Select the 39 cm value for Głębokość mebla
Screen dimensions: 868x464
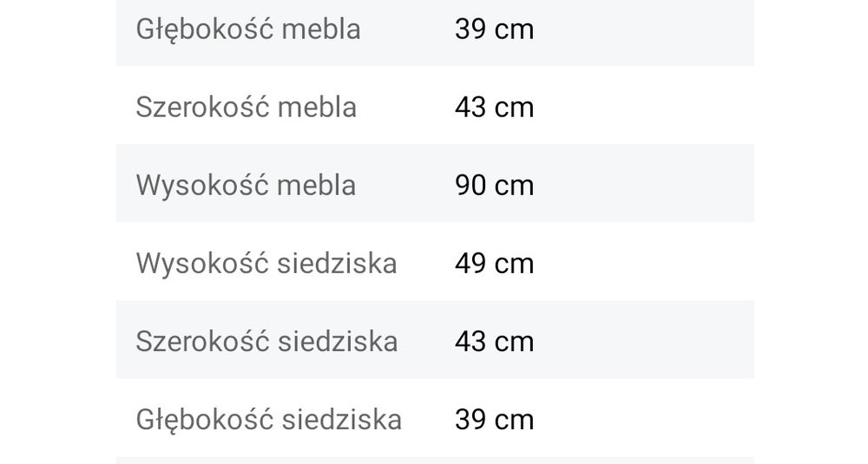click(x=494, y=29)
